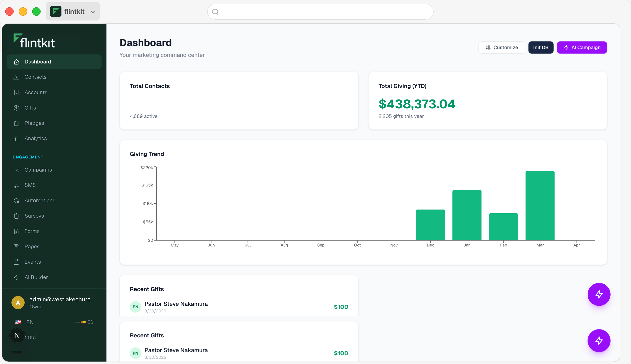Click the Customize button
631x364 pixels.
point(501,47)
